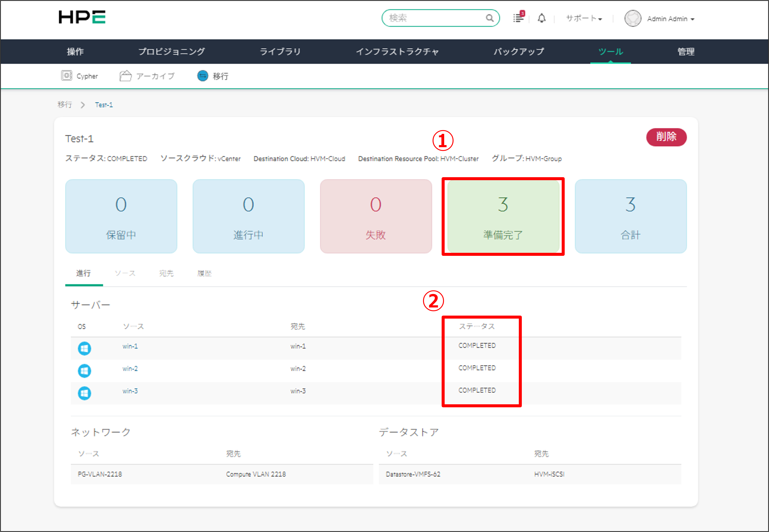Screen dimensions: 769x532
Task: Click the HPE logo
Action: [82, 17]
